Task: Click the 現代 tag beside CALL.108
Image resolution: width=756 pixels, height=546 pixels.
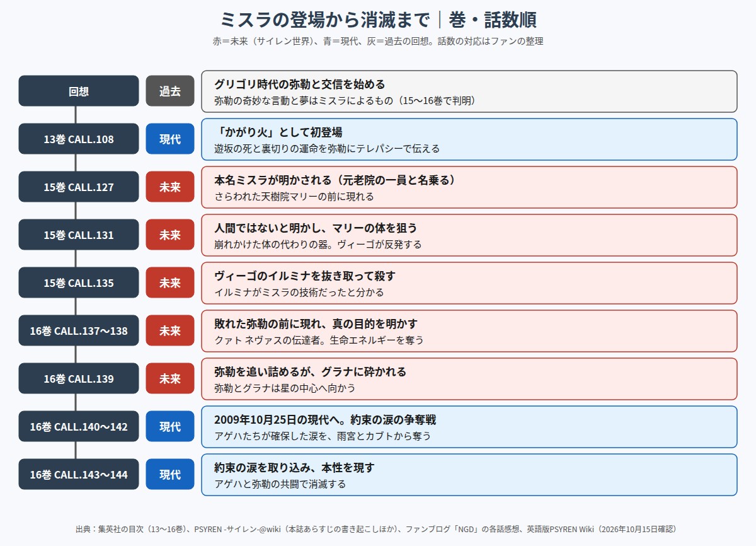Action: click(170, 139)
